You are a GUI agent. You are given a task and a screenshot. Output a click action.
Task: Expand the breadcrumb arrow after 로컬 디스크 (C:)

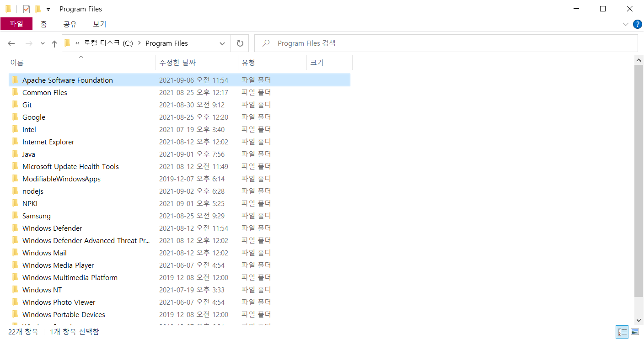click(x=139, y=43)
